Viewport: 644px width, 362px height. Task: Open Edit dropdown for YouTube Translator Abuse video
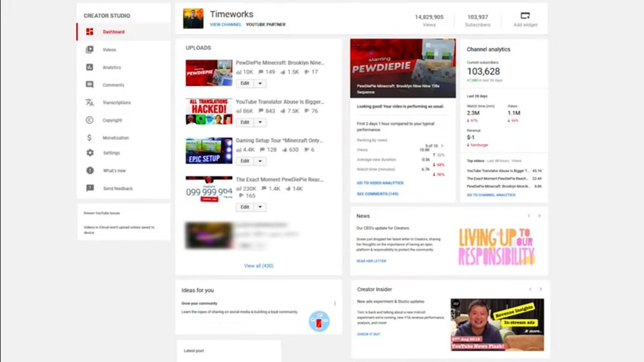260,122
